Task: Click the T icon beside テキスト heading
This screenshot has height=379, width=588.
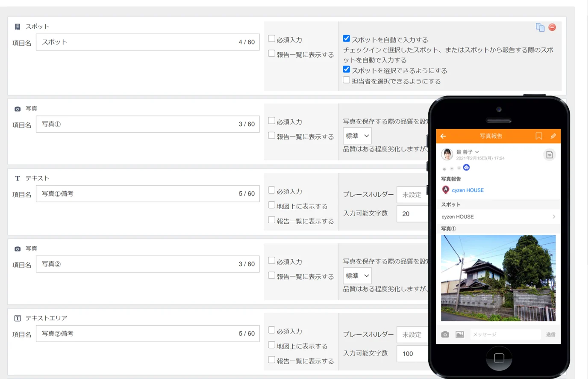Action: point(18,178)
